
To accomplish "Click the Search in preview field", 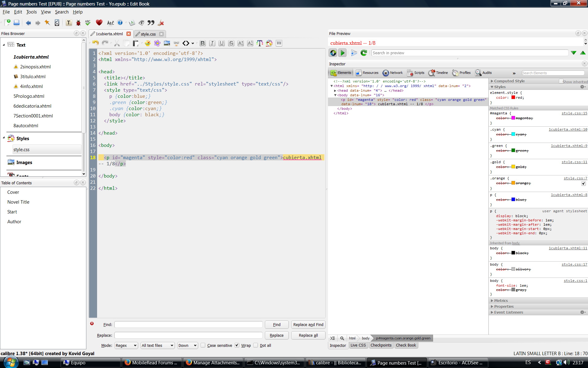I will pos(469,53).
